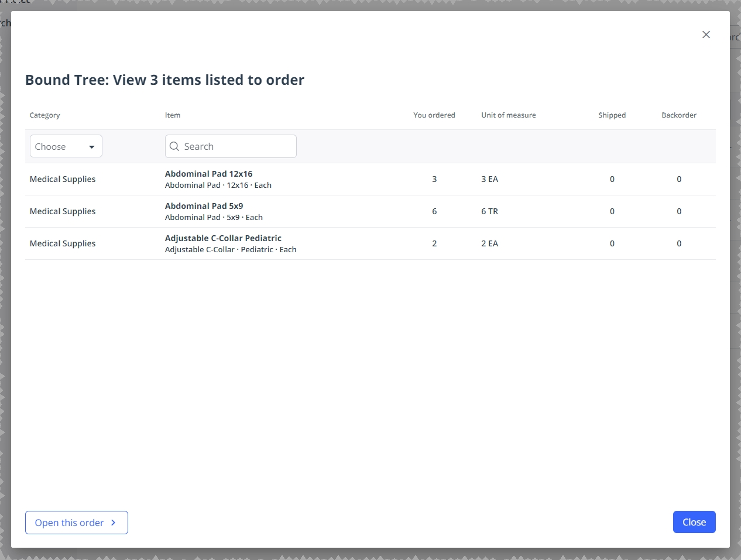This screenshot has height=560, width=741.
Task: Open the Category Choose dropdown
Action: (x=66, y=146)
